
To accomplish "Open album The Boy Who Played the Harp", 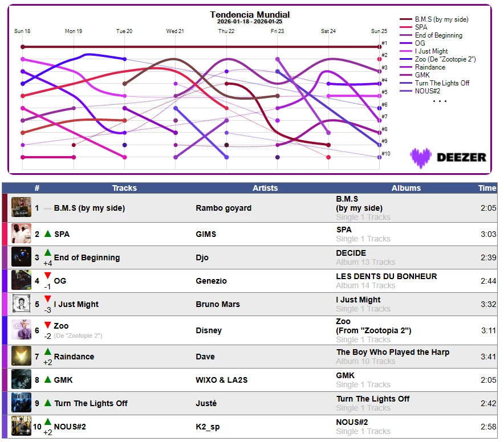I will [393, 352].
